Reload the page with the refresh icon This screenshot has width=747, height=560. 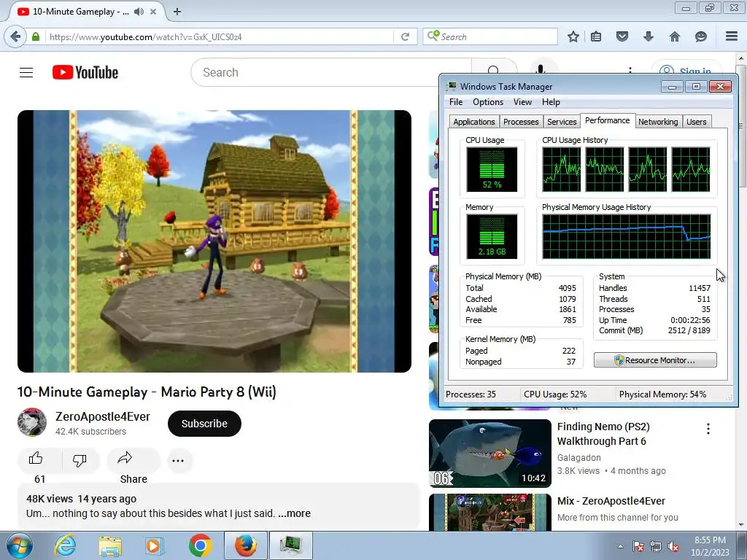click(405, 36)
